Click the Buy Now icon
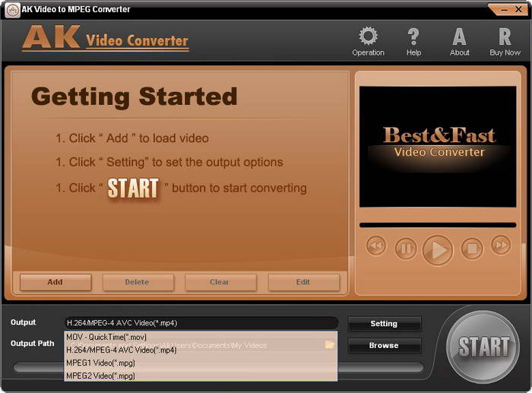The height and width of the screenshot is (393, 532). 505,41
